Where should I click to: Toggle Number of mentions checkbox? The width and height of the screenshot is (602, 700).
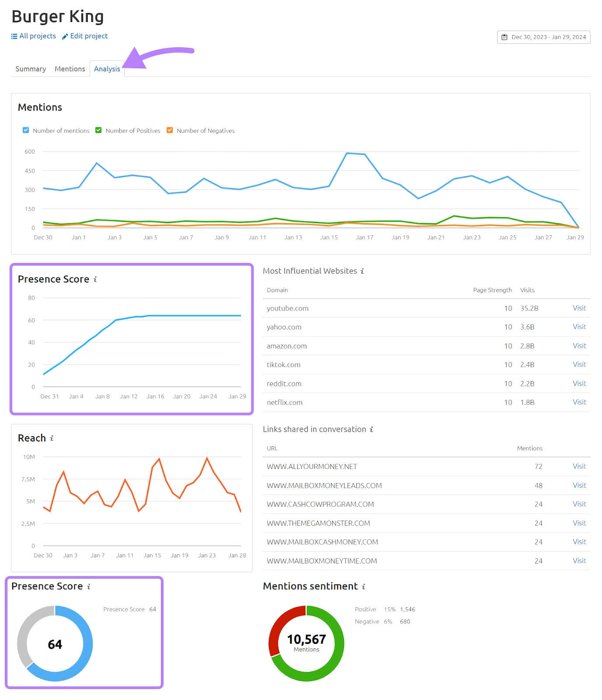[26, 130]
